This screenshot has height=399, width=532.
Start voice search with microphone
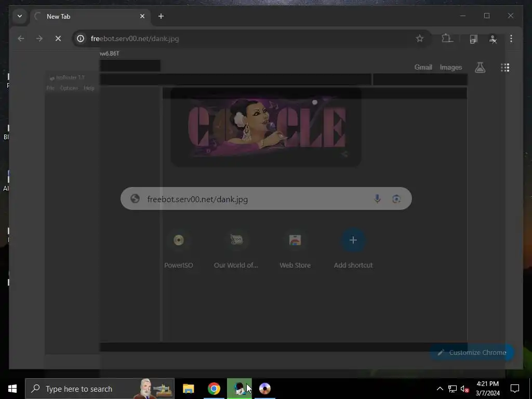(377, 198)
